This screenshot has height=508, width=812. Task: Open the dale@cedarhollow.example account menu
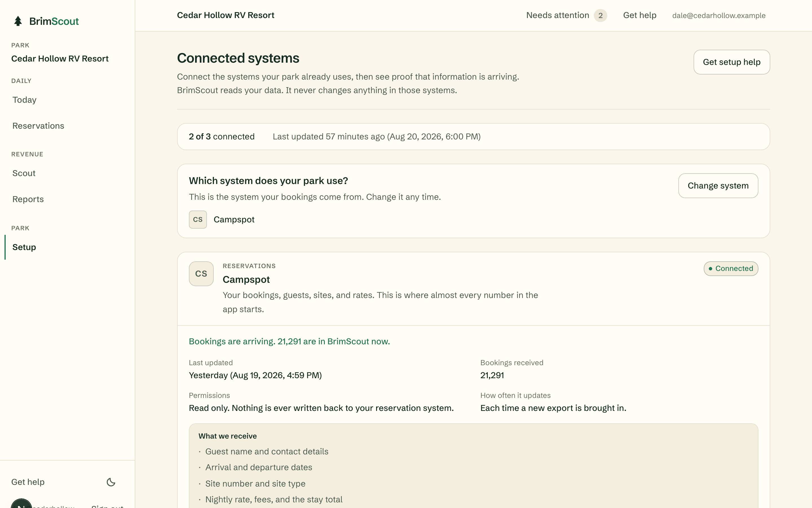click(x=719, y=16)
